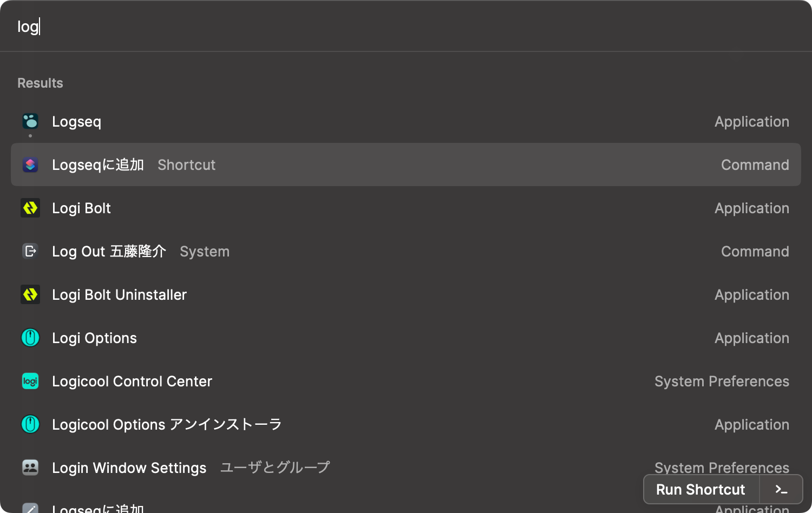Click the Logicool Control Center logo icon
This screenshot has width=812, height=513.
click(x=30, y=381)
